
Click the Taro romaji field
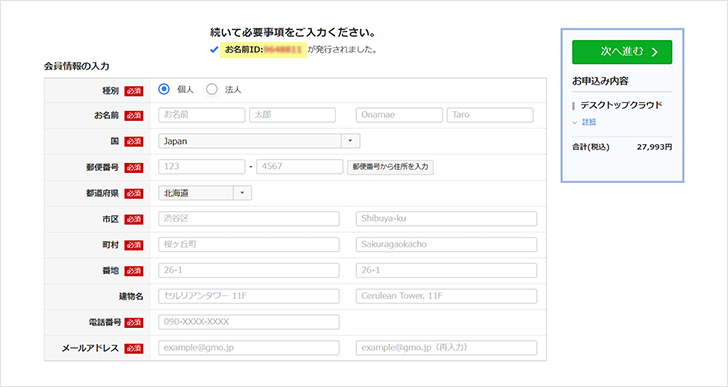[490, 115]
